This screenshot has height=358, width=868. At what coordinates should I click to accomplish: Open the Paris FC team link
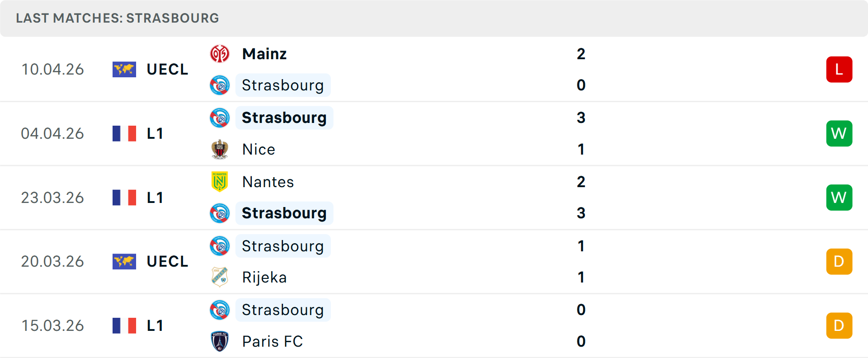[273, 341]
